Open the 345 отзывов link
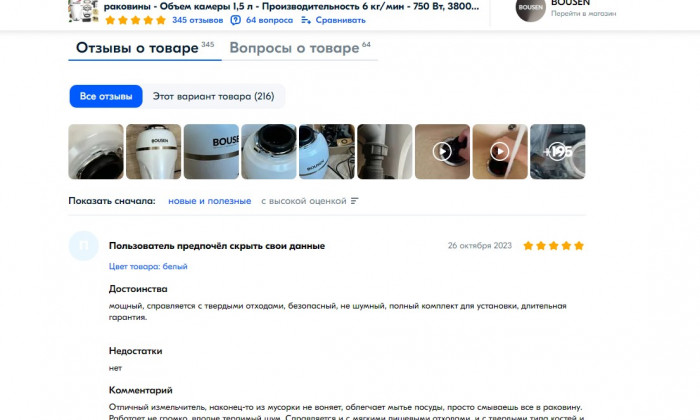The height and width of the screenshot is (420, 700). tap(197, 20)
